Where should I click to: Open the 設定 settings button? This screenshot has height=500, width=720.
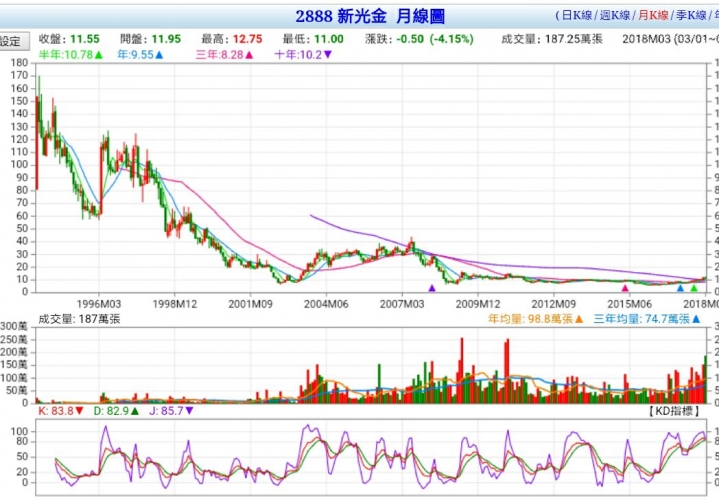(14, 41)
